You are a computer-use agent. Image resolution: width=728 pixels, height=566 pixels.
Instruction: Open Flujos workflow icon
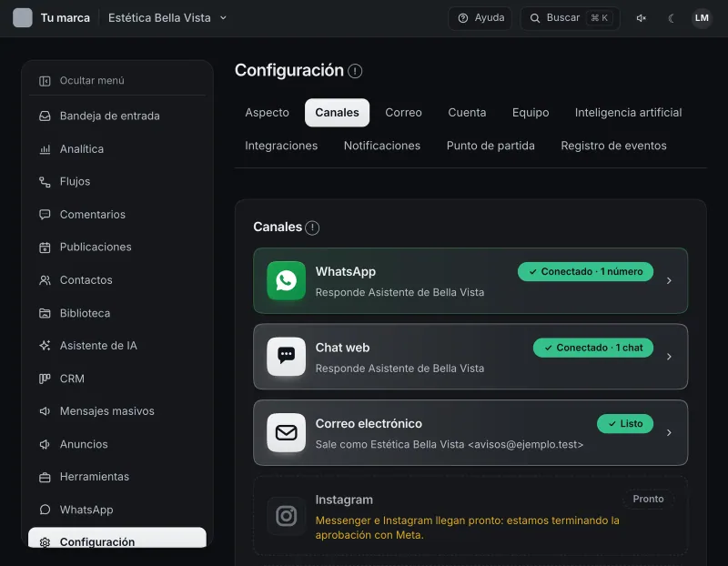(45, 182)
